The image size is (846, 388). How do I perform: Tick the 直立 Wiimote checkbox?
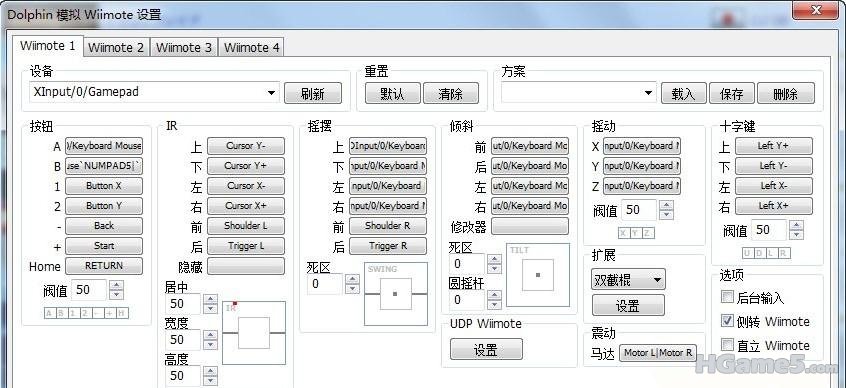[727, 344]
